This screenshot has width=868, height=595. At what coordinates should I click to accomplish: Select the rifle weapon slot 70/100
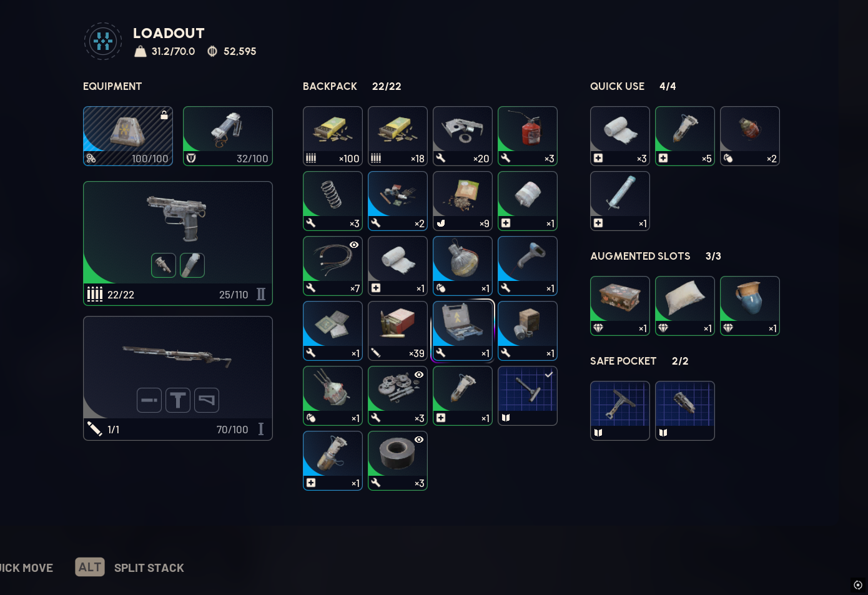click(178, 378)
